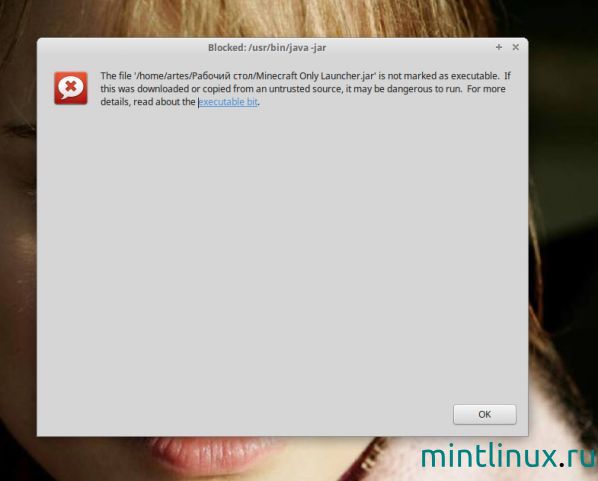Click the 'Рабочий стол' folder name text
This screenshot has height=481, width=598.
pos(222,76)
